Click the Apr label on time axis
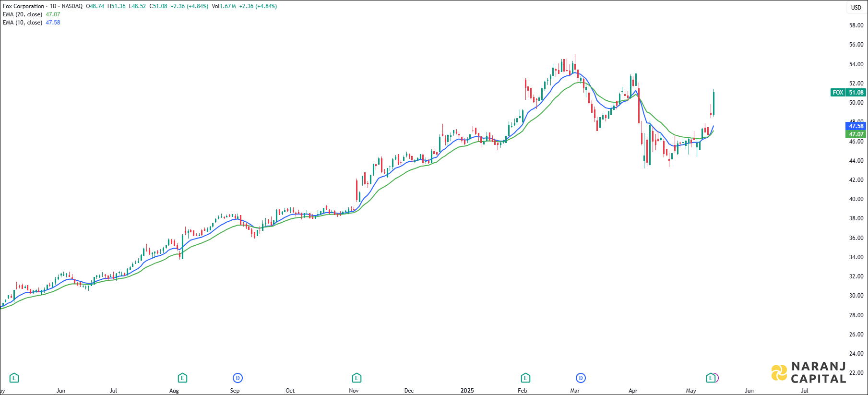This screenshot has height=395, width=868. pyautogui.click(x=633, y=391)
